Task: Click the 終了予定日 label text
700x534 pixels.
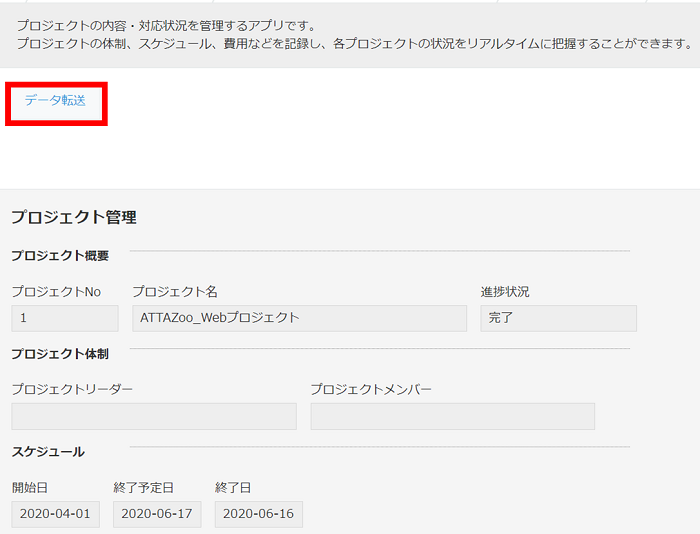Action: click(144, 488)
